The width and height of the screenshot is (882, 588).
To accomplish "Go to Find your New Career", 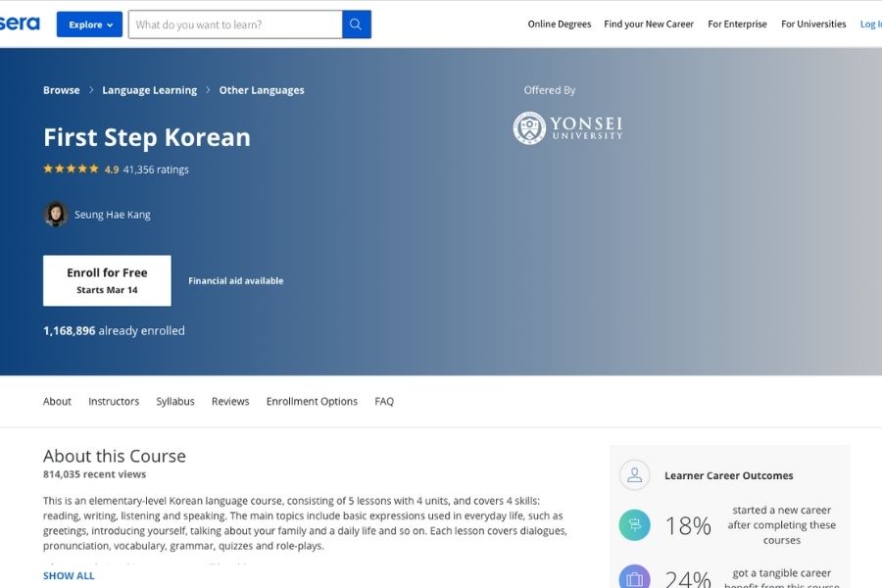I will (649, 24).
